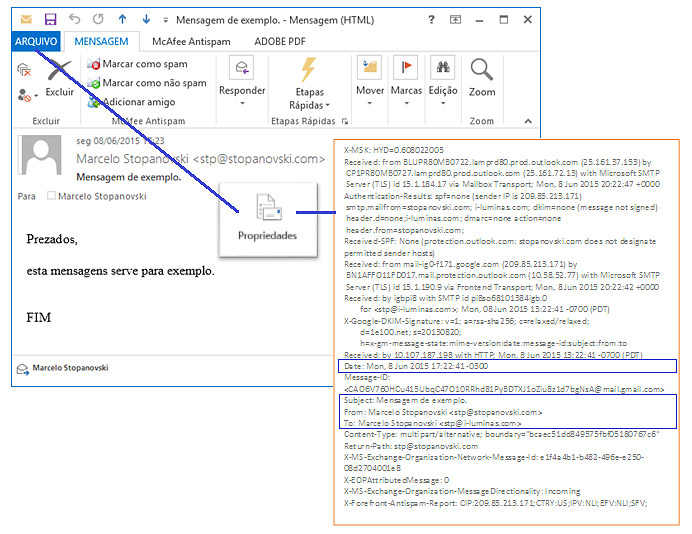Toggle the presence checkbox beside recipient Marcelo Stopanovski
The image size is (692, 534).
[x=51, y=196]
